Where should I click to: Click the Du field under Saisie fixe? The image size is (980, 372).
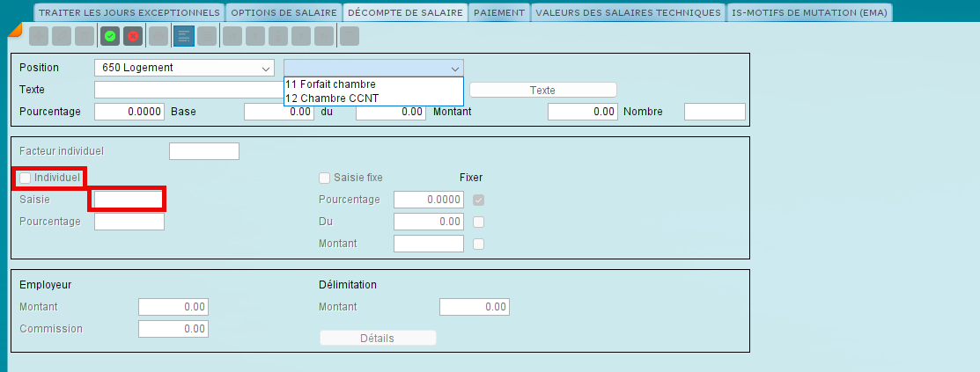pyautogui.click(x=429, y=222)
